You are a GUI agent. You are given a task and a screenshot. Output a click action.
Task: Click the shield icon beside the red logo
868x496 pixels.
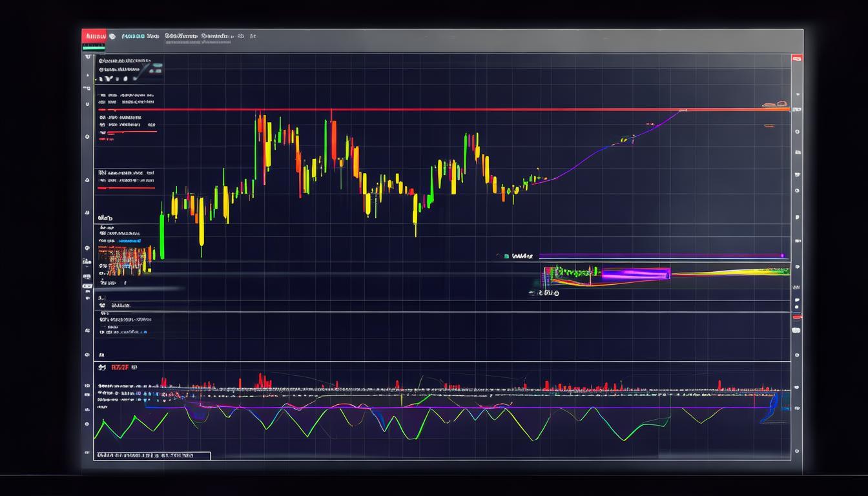click(112, 37)
